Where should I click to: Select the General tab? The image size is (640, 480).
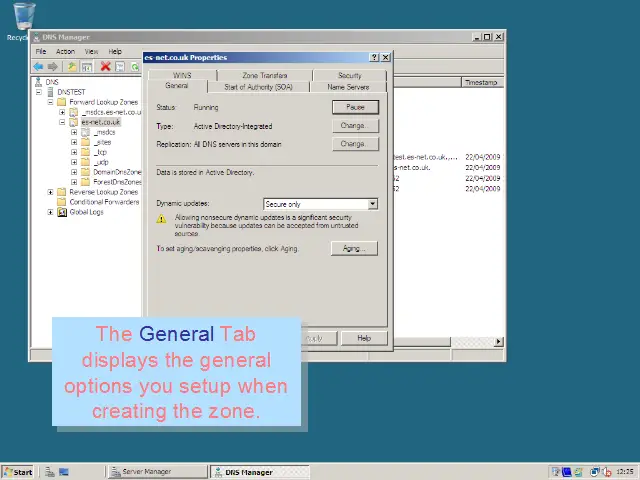pyautogui.click(x=177, y=86)
